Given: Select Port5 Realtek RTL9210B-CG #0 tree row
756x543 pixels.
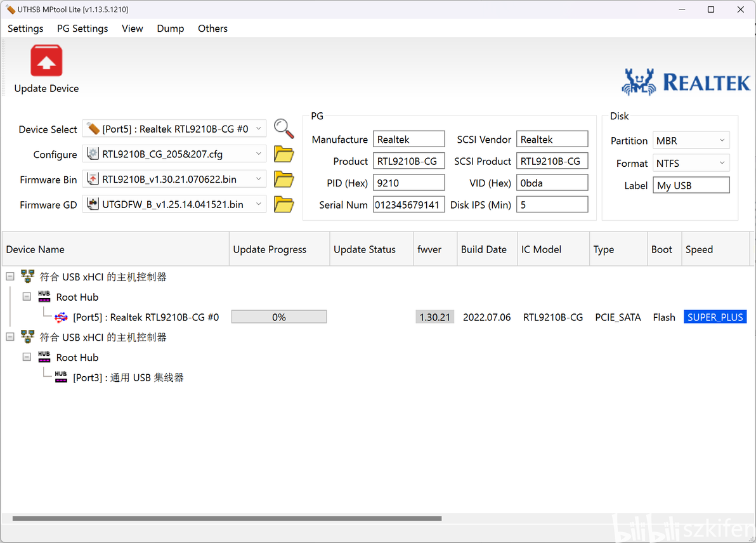Looking at the screenshot, I should tap(146, 317).
